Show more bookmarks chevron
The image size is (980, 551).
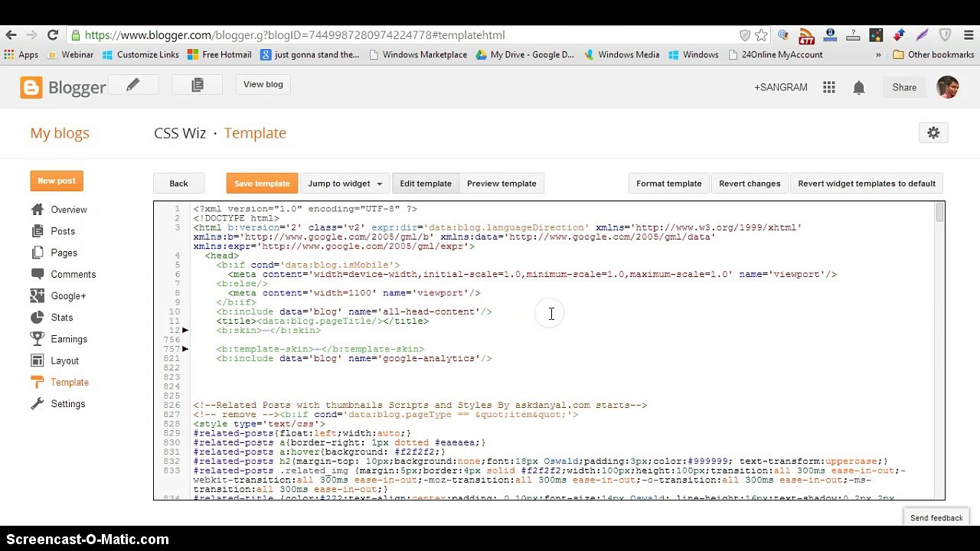(878, 54)
